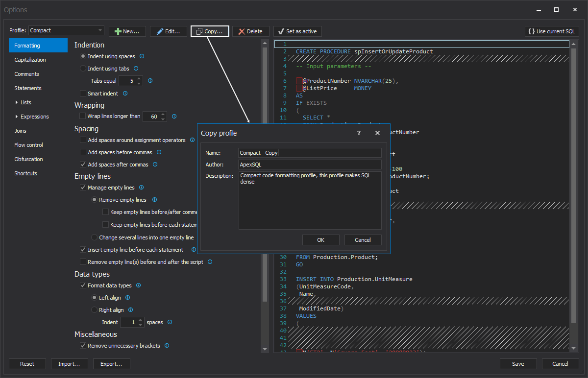Click the Export... button
The width and height of the screenshot is (588, 378).
click(111, 364)
